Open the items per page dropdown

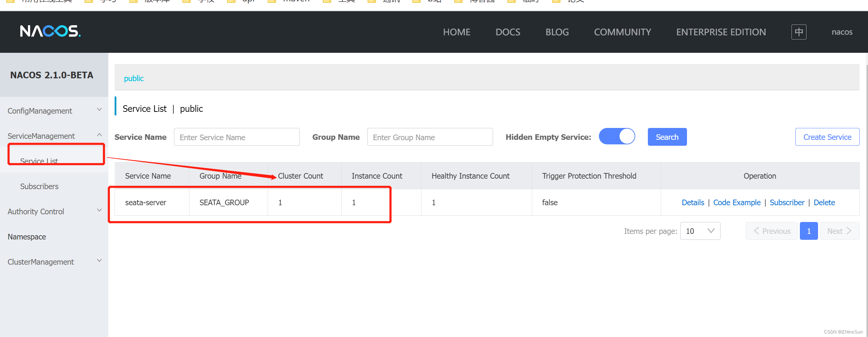click(700, 231)
